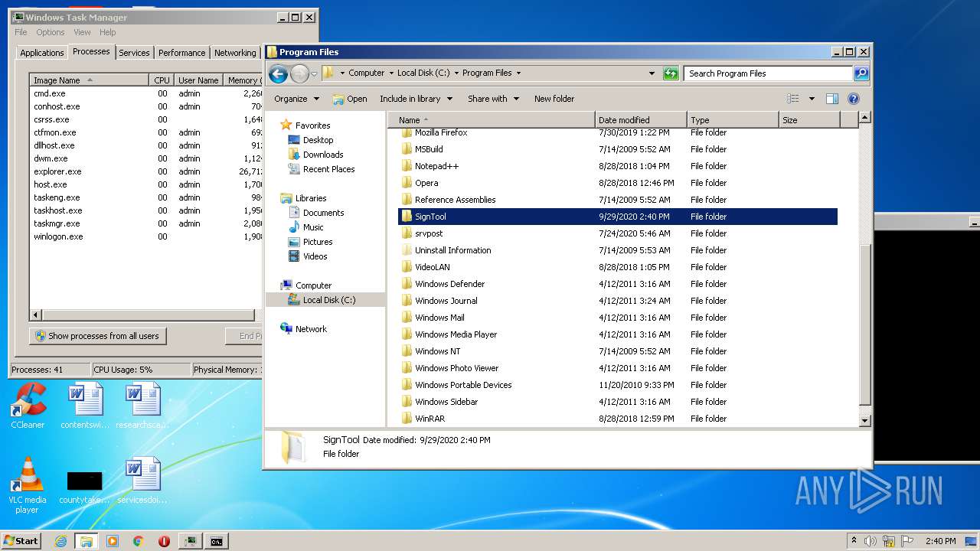Viewport: 980px width, 551px height.
Task: Launch Internet Explorer from the taskbar
Action: 61,541
